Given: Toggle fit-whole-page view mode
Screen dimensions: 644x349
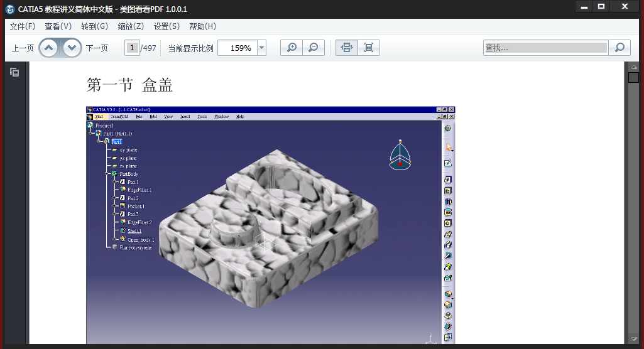Looking at the screenshot, I should click(369, 48).
